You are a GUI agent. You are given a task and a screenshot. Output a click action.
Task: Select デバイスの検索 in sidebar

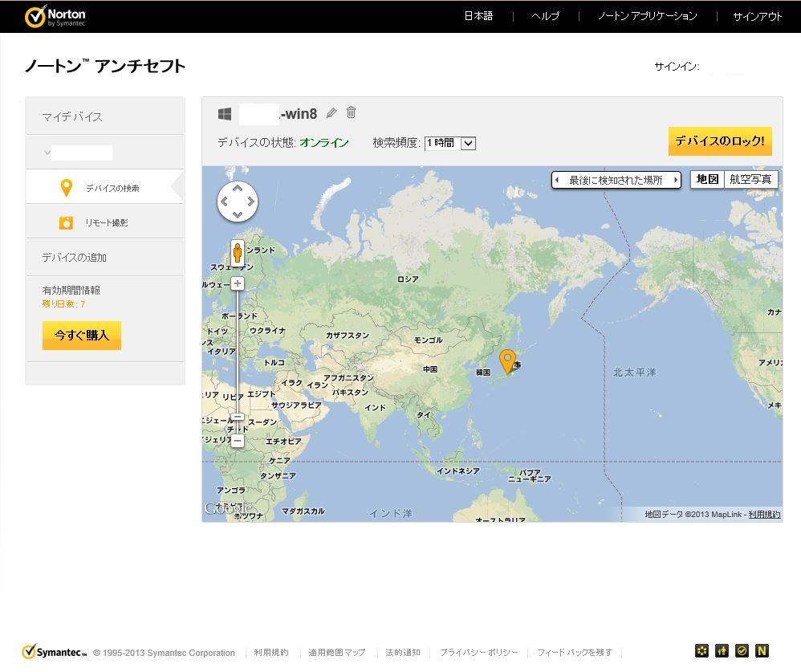pos(104,186)
